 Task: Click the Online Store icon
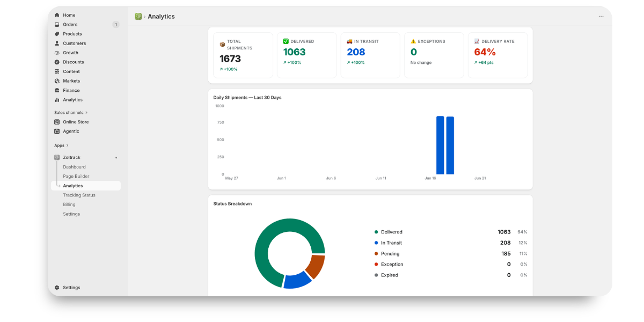(57, 122)
